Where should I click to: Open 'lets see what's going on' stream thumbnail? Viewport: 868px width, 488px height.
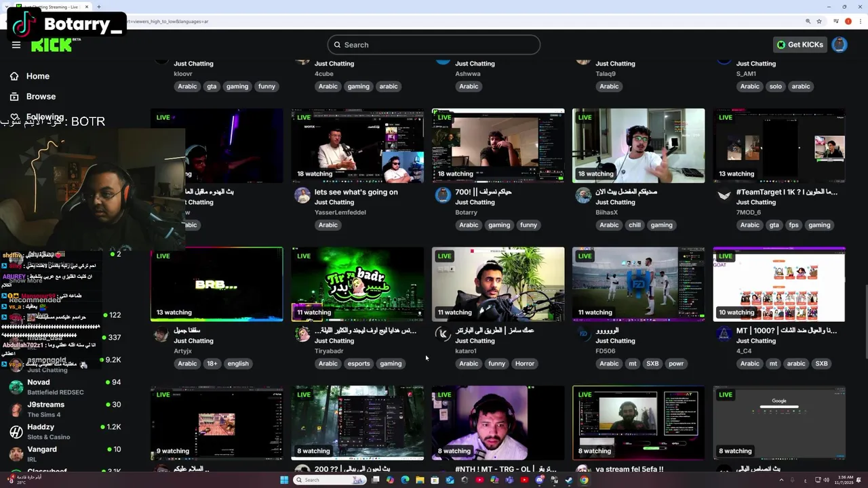coord(357,146)
